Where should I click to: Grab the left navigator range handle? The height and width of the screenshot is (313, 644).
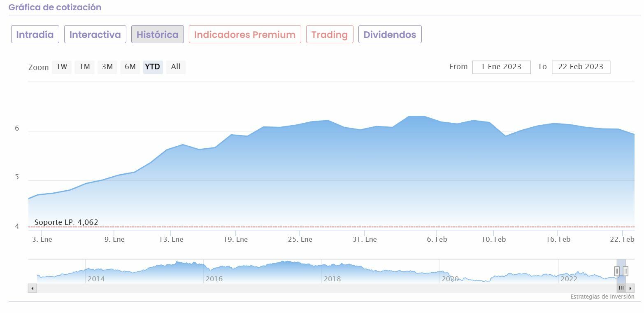coord(617,271)
